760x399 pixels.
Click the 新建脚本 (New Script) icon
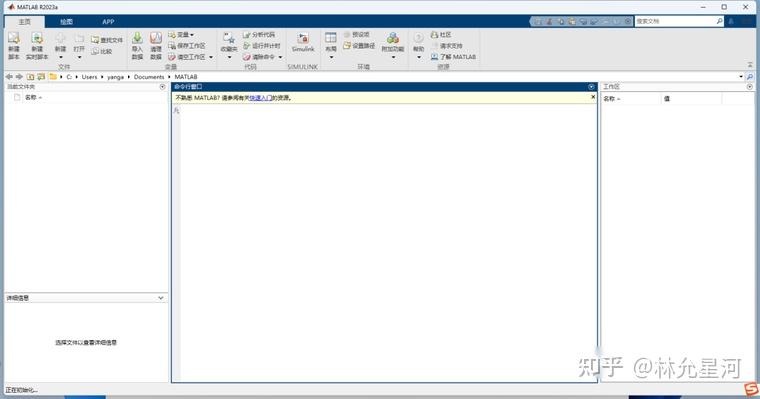pyautogui.click(x=14, y=38)
